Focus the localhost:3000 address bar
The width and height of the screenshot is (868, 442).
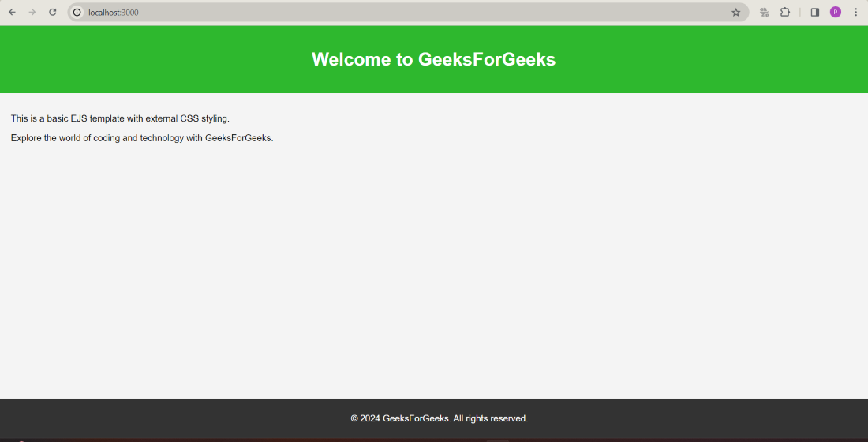(408, 12)
